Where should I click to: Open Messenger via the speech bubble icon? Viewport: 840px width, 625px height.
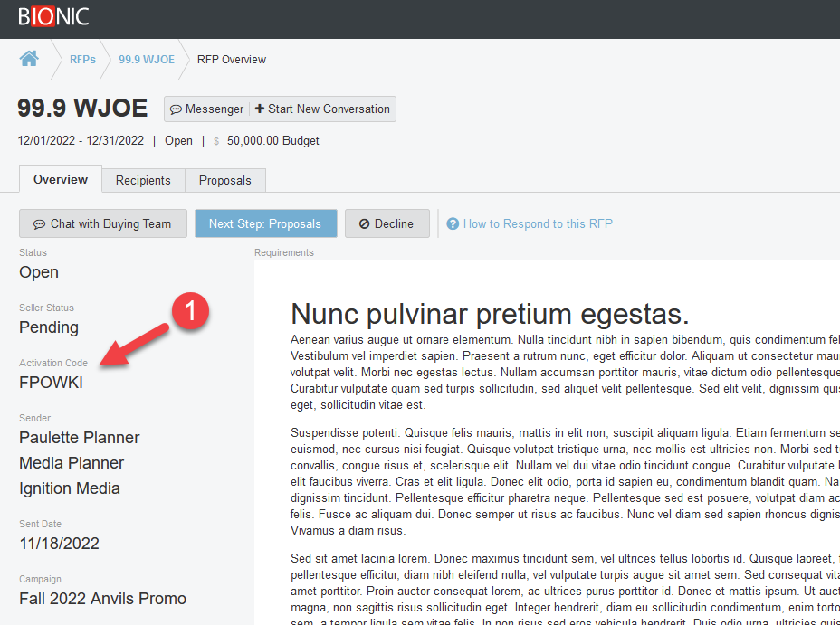[x=177, y=109]
